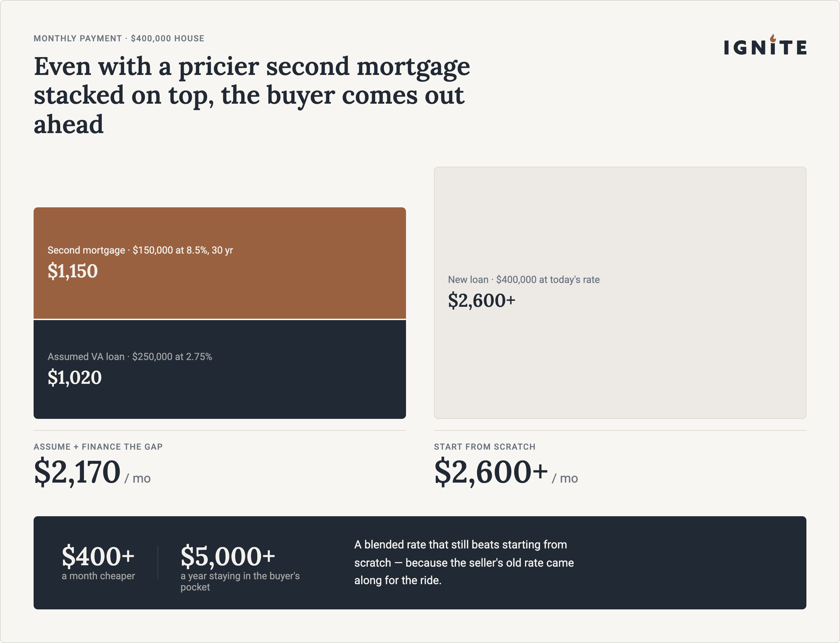Screen dimensions: 840x643
Task: Click the New loan gray card
Action: pyautogui.click(x=620, y=293)
